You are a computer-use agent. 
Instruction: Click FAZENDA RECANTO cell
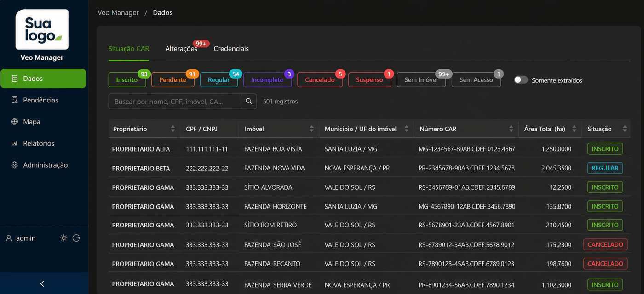pyautogui.click(x=272, y=264)
